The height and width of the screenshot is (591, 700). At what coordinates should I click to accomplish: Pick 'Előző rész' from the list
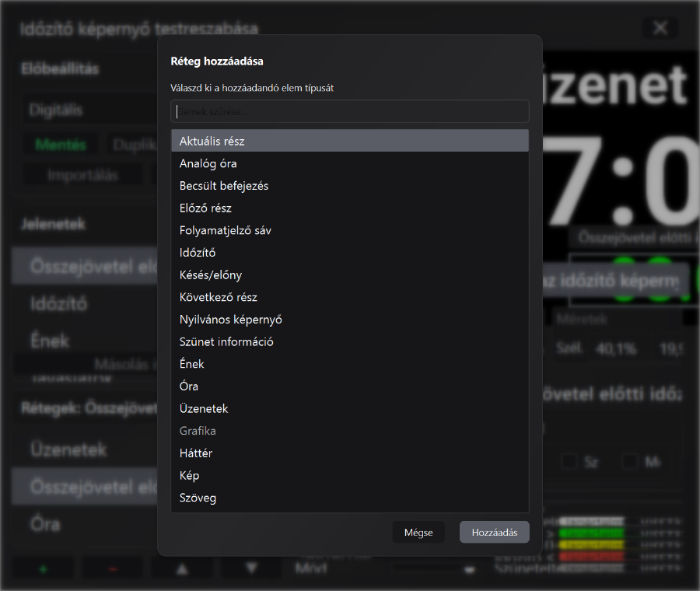click(350, 208)
